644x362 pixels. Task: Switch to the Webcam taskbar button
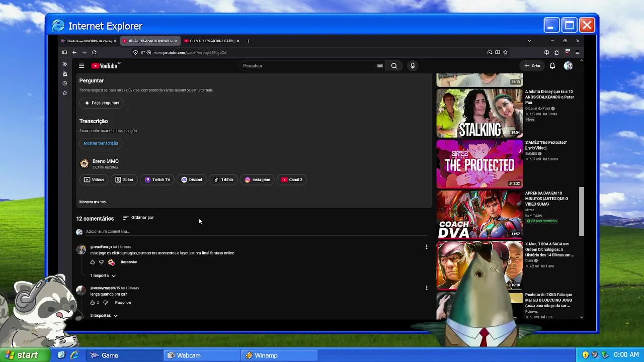202,355
